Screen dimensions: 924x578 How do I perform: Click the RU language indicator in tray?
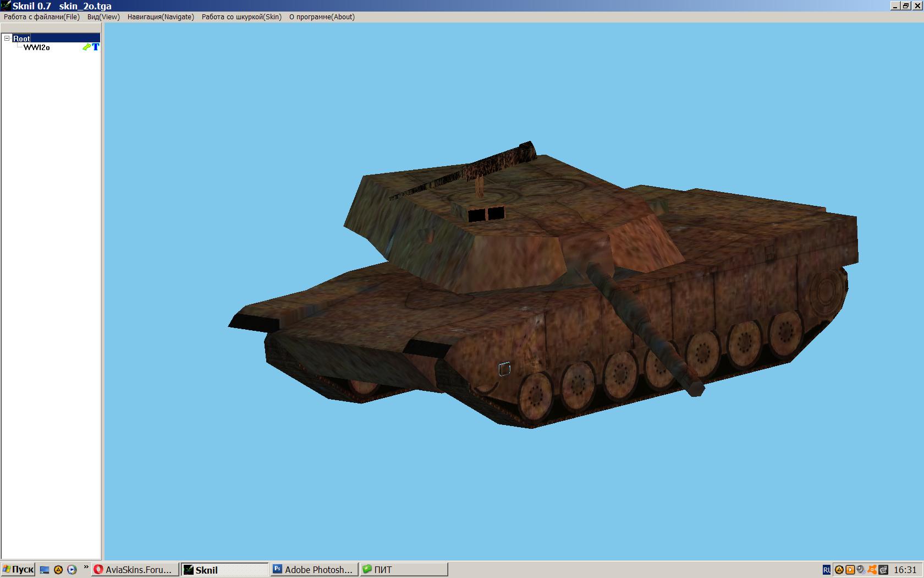click(827, 570)
